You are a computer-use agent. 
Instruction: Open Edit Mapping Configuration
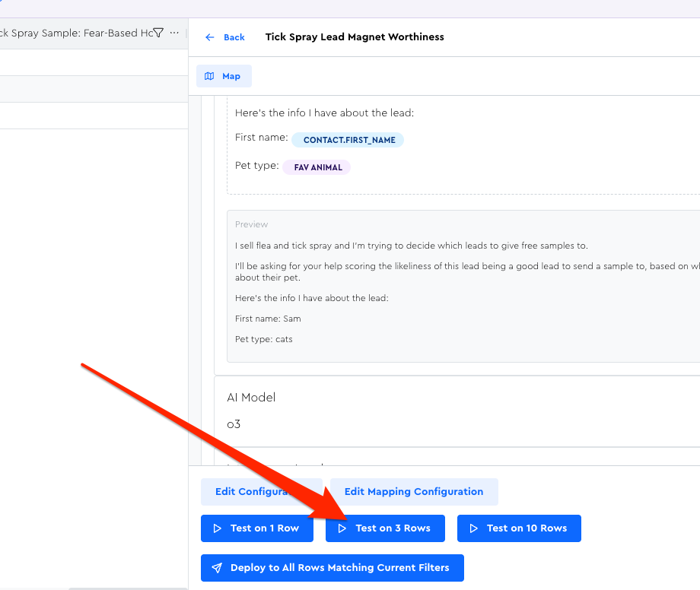tap(414, 492)
